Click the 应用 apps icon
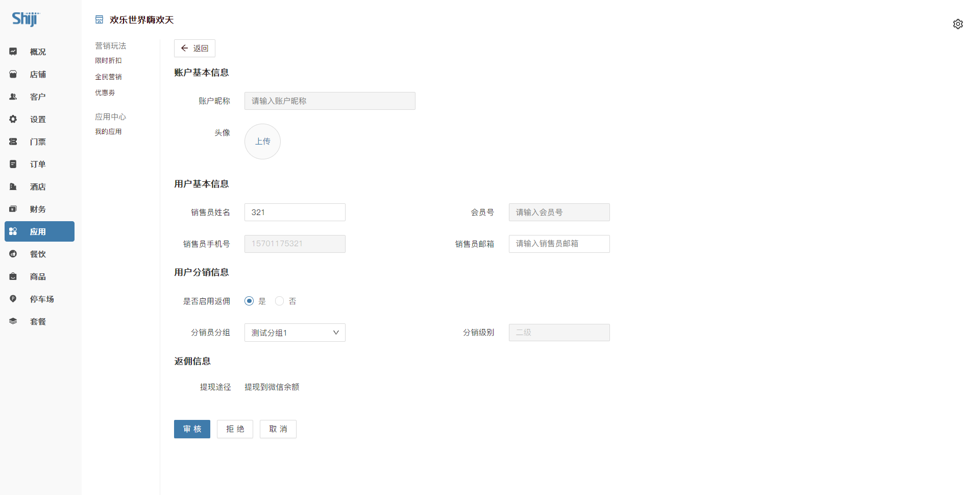The width and height of the screenshot is (980, 495). point(13,231)
